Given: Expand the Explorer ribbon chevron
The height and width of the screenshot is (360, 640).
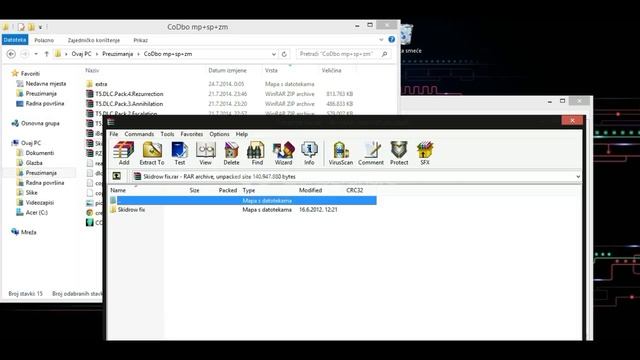Looking at the screenshot, I should coord(381,40).
